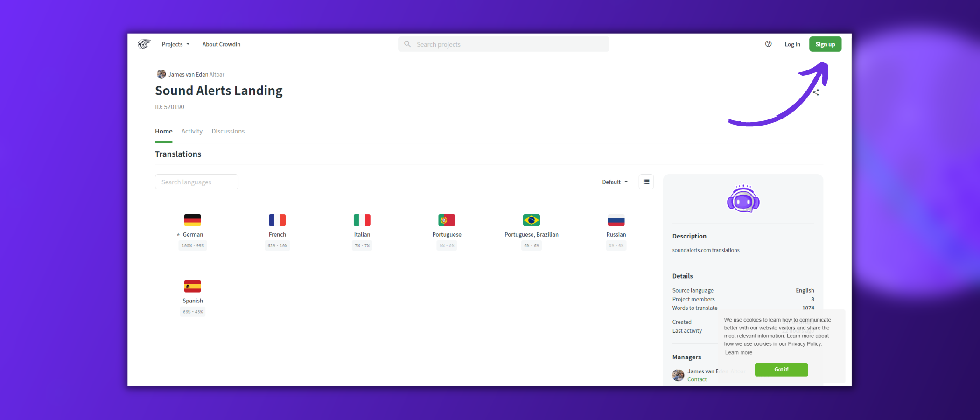
Task: Click the Search languages input
Action: click(196, 182)
